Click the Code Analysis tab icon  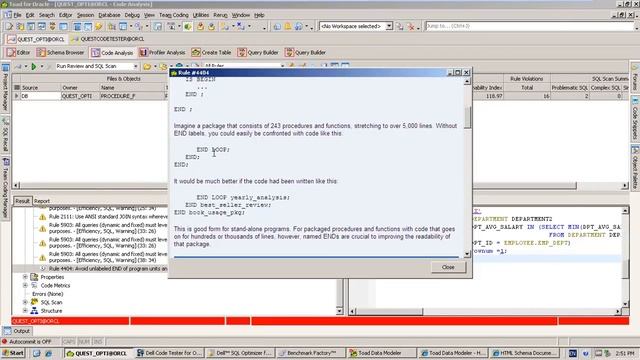click(x=95, y=53)
